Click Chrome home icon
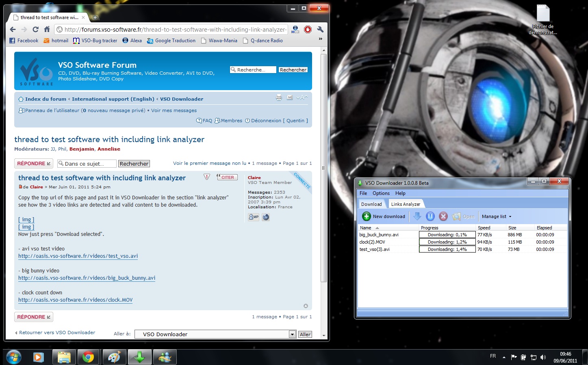588x365 pixels. (47, 29)
